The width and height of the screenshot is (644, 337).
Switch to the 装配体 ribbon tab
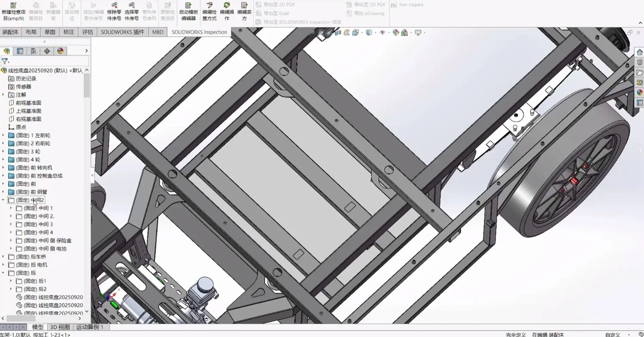click(10, 32)
